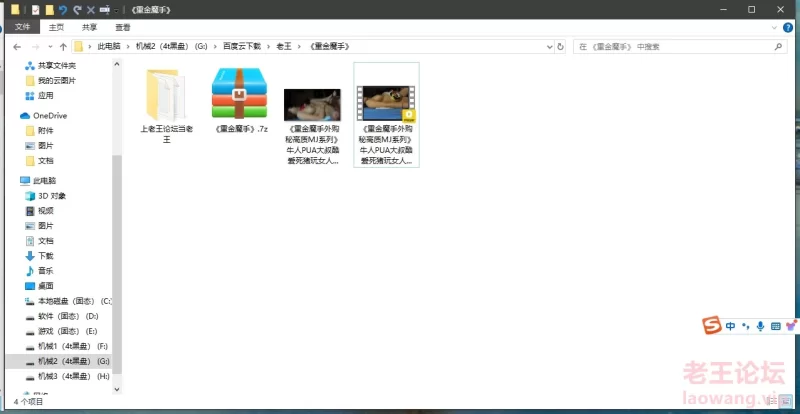Select OneDrive in the navigation pane
Image resolution: width=800 pixels, height=414 pixels.
pos(43,115)
